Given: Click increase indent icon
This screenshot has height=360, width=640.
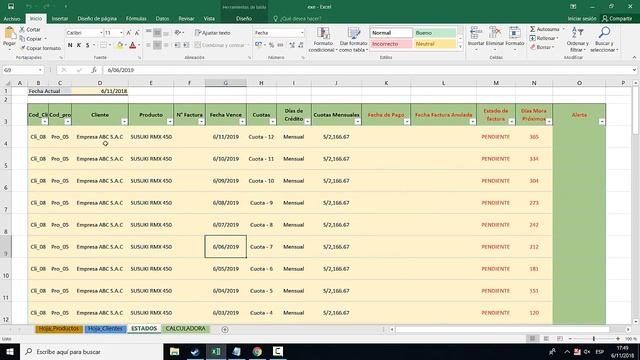Looking at the screenshot, I should point(186,45).
